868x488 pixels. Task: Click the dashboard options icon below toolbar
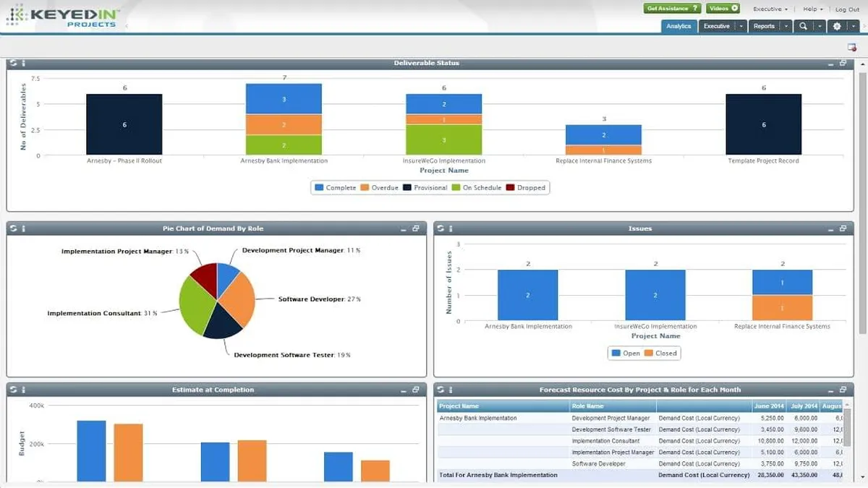(x=852, y=47)
